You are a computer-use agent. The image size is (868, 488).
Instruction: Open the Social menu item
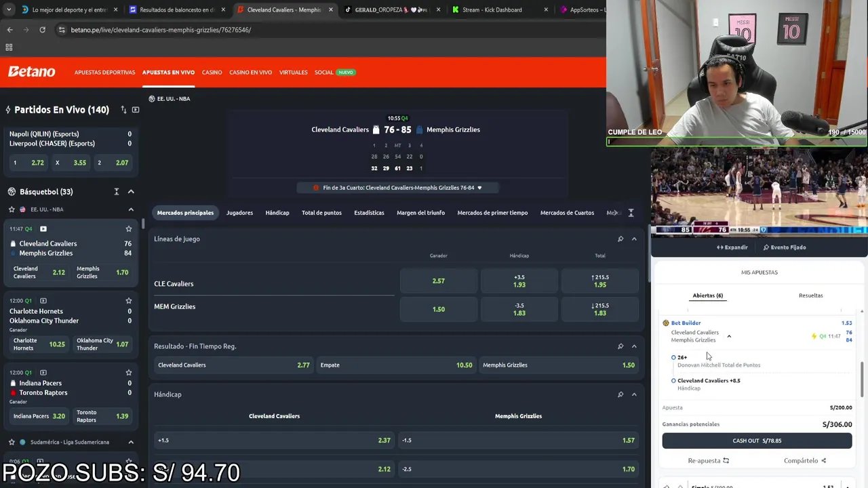coord(324,73)
